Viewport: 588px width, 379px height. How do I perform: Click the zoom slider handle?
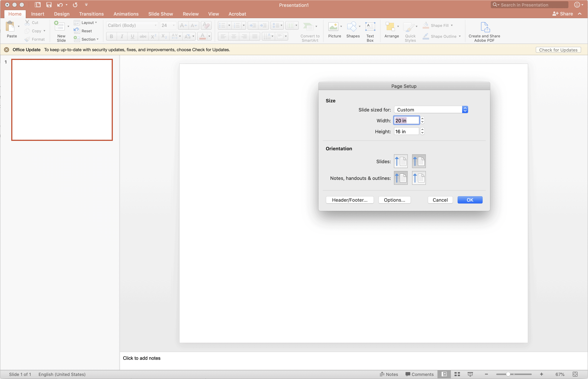(x=508, y=374)
